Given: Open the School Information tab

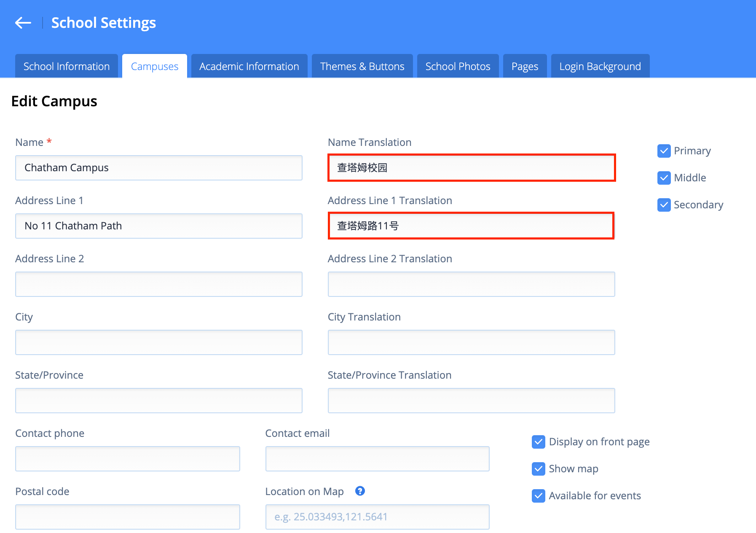Looking at the screenshot, I should pyautogui.click(x=67, y=67).
